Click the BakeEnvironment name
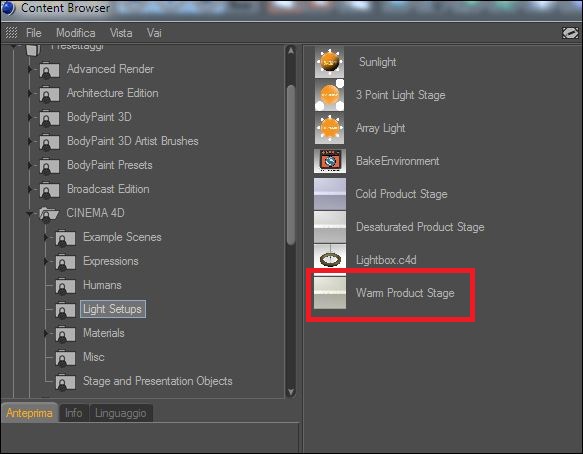Image resolution: width=583 pixels, height=454 pixels. pyautogui.click(x=397, y=161)
